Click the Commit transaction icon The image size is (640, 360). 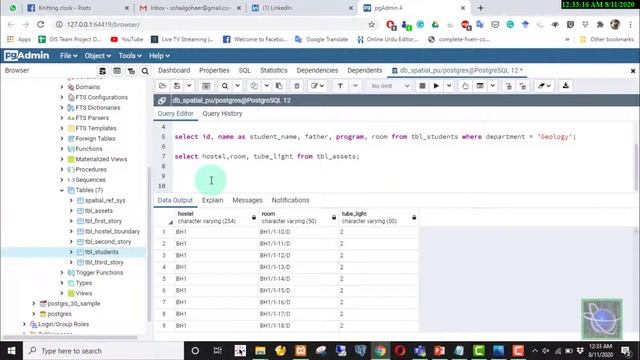509,86
